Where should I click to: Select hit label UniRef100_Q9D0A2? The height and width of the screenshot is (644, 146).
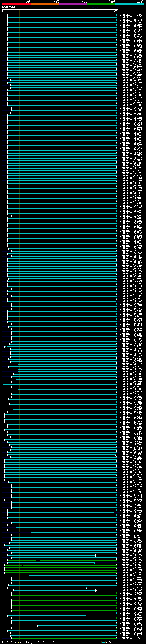coord(131,118)
